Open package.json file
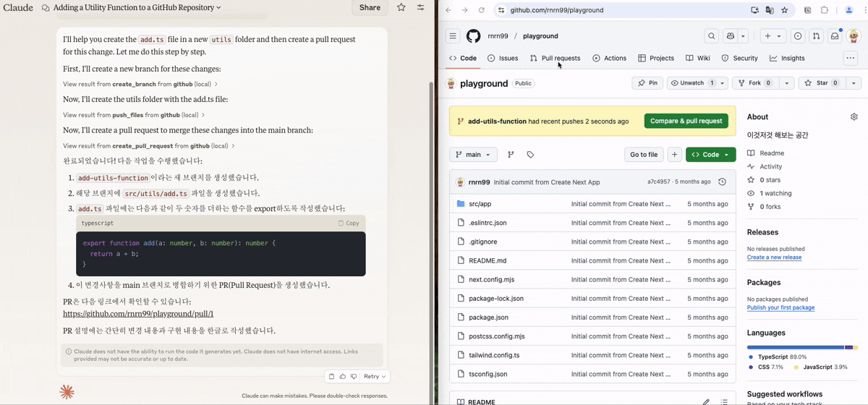Screen dimensions: 868x405 [x=488, y=317]
